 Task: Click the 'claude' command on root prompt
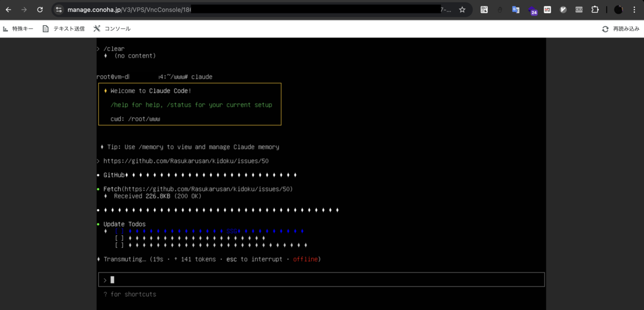point(202,77)
